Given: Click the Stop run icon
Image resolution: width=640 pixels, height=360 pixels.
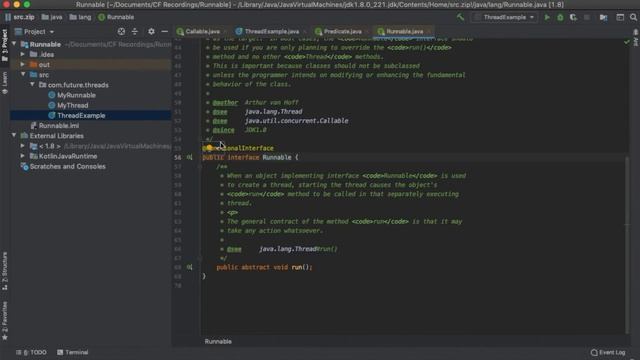Looking at the screenshot, I should [x=587, y=17].
